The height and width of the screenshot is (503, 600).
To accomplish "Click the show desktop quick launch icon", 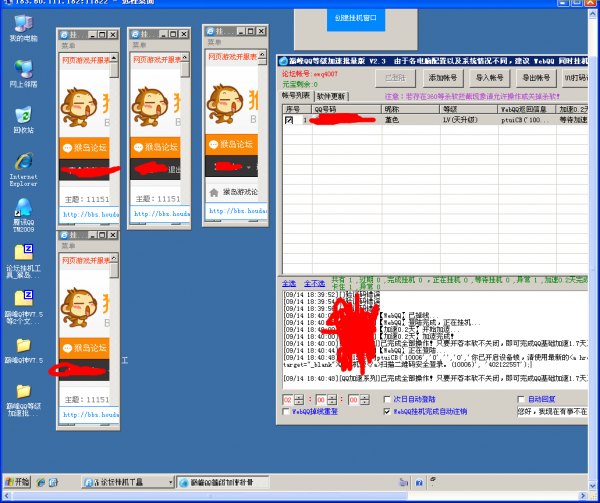I will [53, 482].
